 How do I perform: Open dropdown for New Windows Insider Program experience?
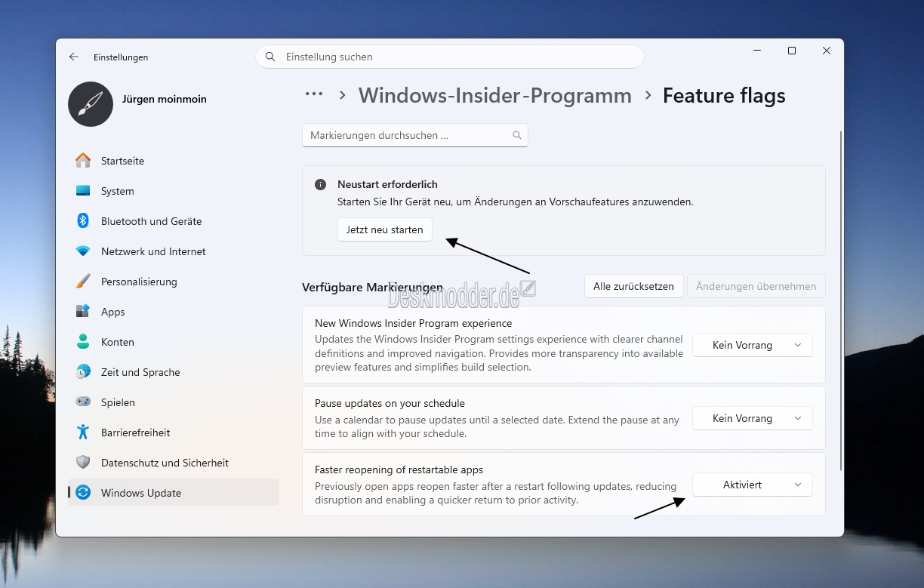pyautogui.click(x=752, y=345)
